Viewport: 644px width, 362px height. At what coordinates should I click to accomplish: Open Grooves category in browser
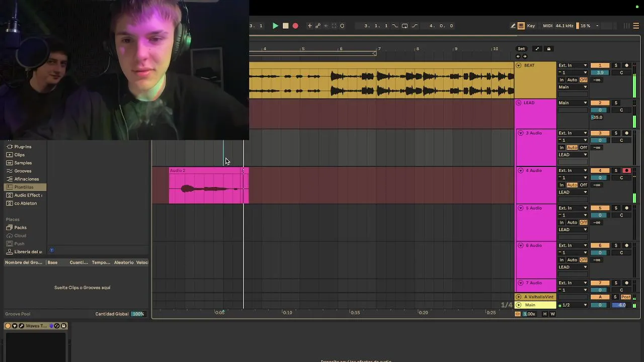coord(23,171)
